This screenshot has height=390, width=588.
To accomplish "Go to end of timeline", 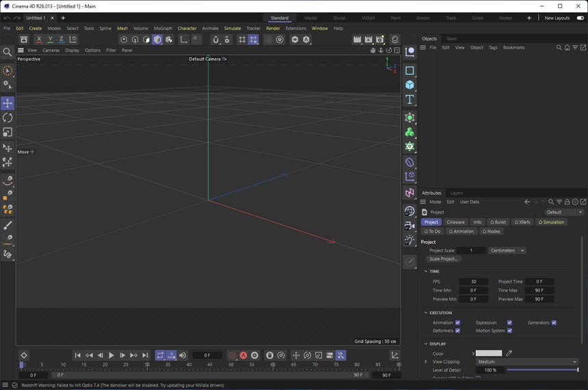I will (145, 355).
